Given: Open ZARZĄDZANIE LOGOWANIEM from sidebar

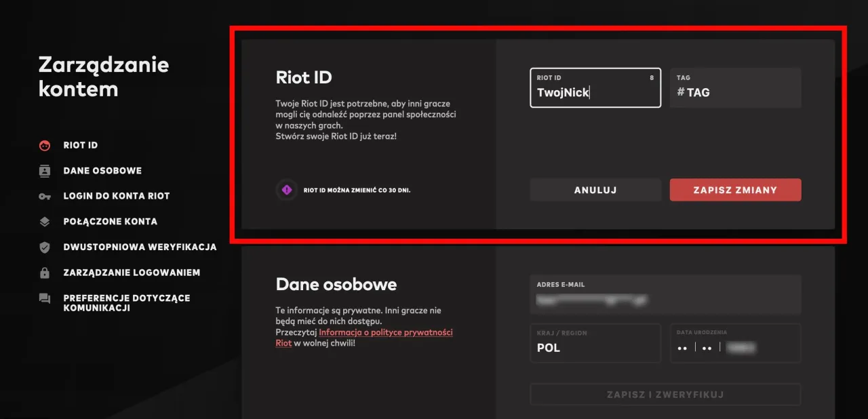Looking at the screenshot, I should [x=132, y=272].
